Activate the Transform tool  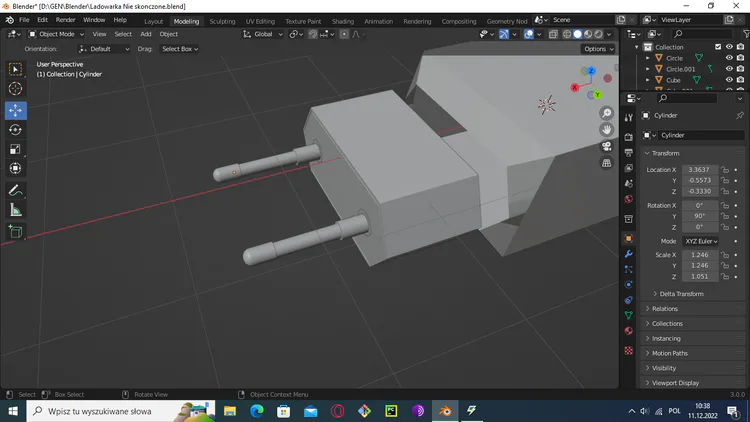(x=15, y=168)
